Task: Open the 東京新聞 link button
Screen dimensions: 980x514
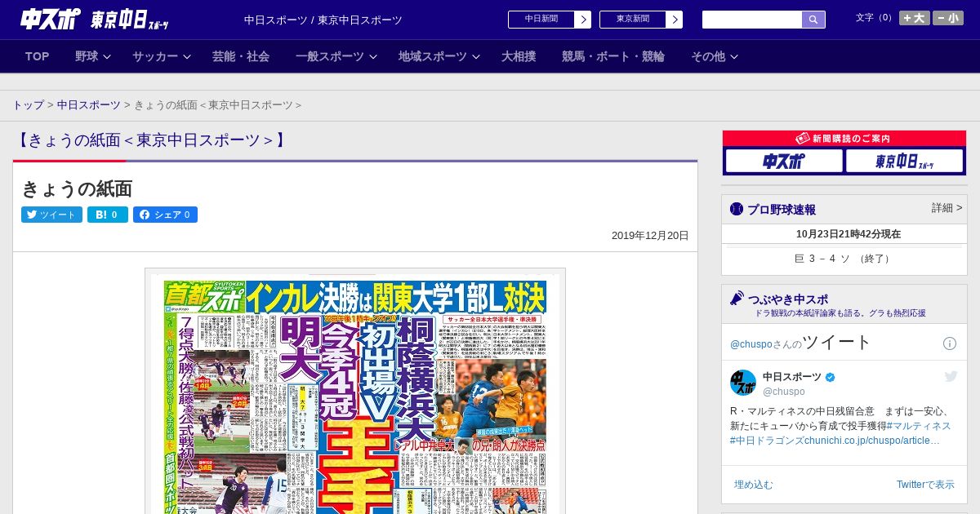Action: tap(641, 20)
